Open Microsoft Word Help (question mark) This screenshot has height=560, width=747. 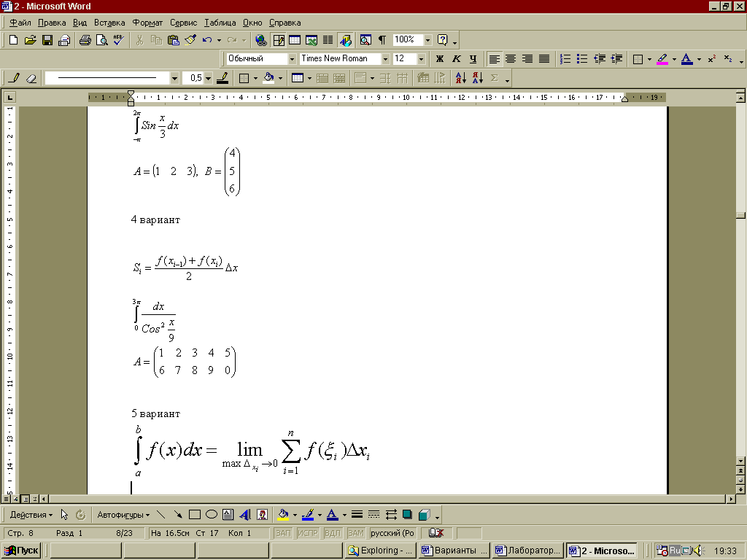click(443, 40)
